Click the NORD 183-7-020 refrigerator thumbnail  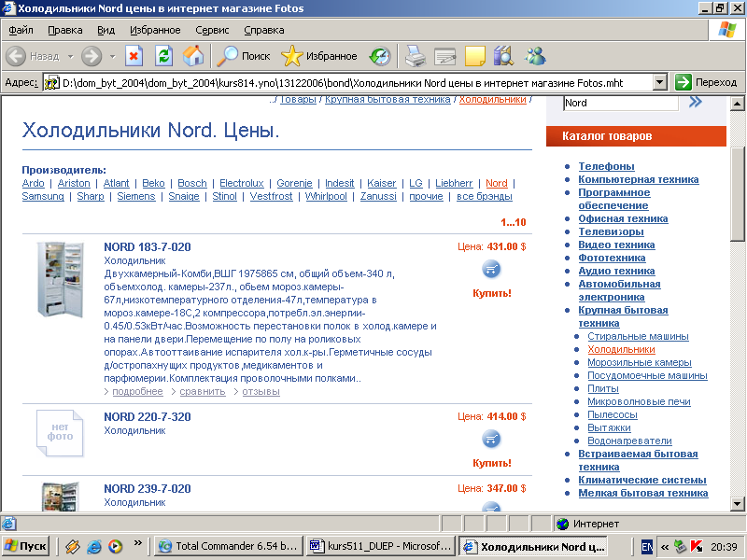[61, 279]
